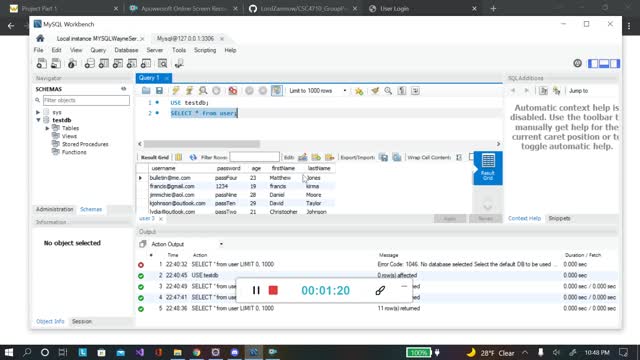
Task: Pause the screen recording
Action: pyautogui.click(x=256, y=290)
